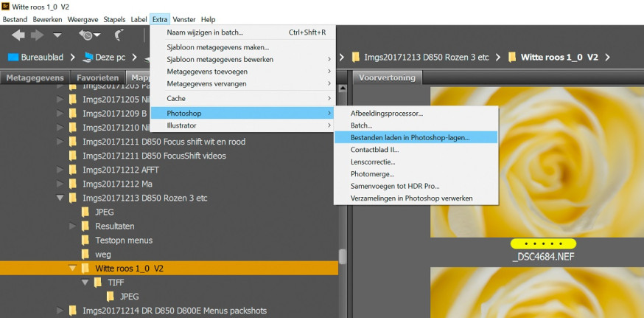Open the recent files clock icon

pyautogui.click(x=88, y=35)
